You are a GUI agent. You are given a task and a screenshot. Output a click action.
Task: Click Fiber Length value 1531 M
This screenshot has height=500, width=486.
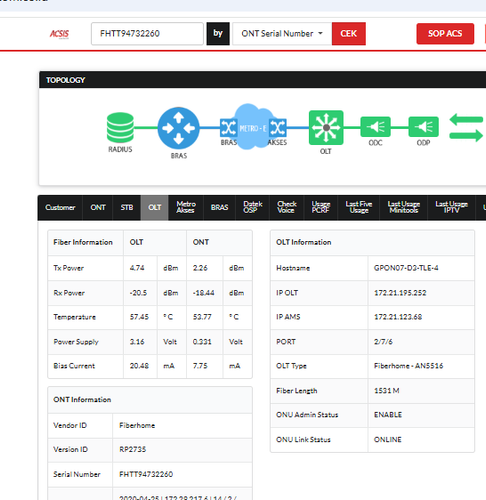(386, 391)
